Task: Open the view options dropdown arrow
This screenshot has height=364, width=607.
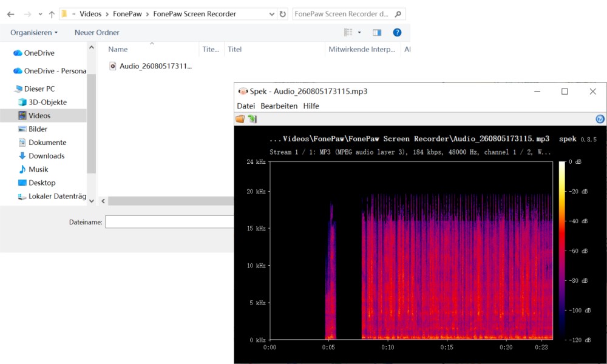Action: [x=359, y=33]
